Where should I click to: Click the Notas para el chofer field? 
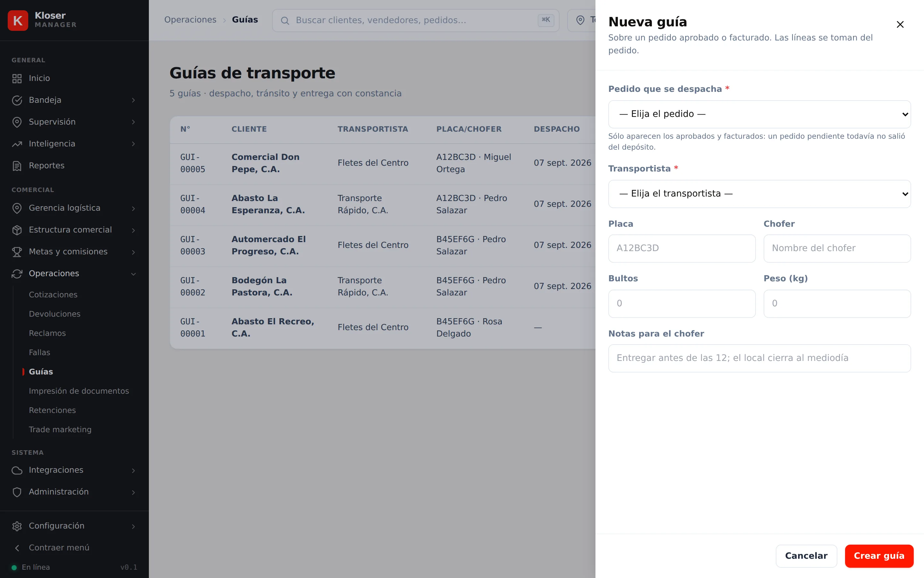pyautogui.click(x=759, y=358)
